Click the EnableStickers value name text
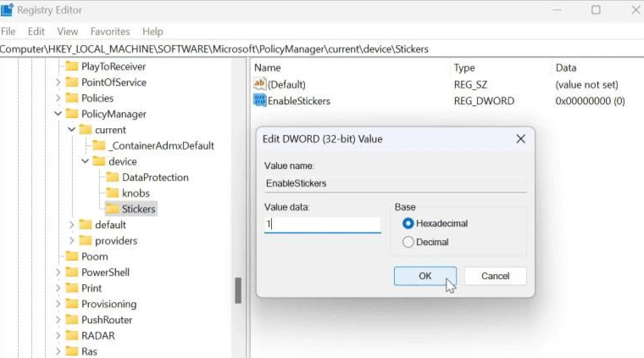644x358 pixels. 299,101
